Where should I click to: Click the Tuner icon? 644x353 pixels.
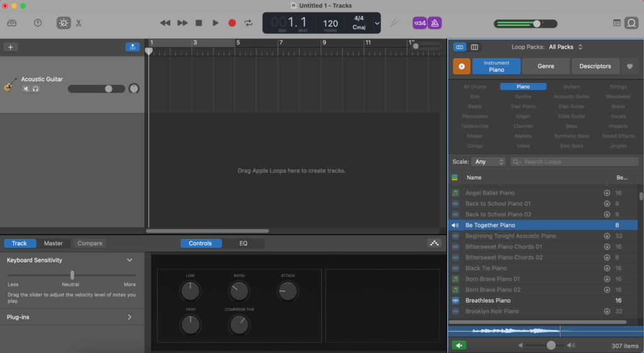coord(394,23)
